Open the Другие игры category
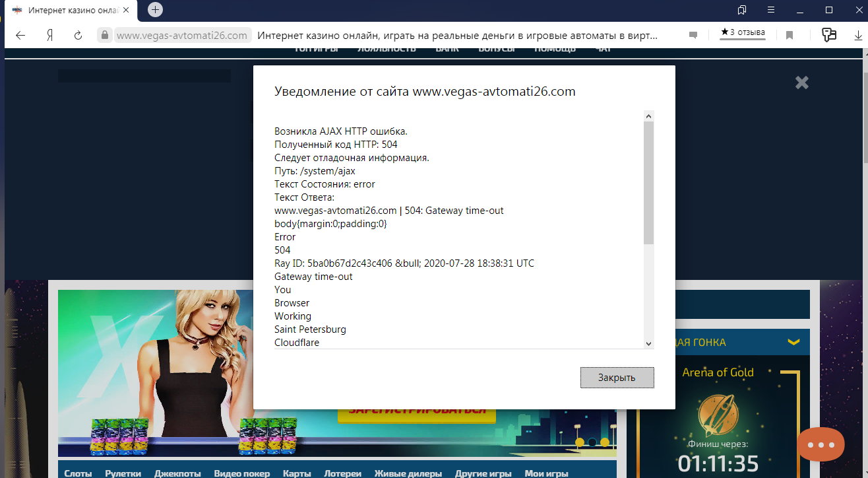Viewport: 868px width, 478px height. click(x=483, y=473)
